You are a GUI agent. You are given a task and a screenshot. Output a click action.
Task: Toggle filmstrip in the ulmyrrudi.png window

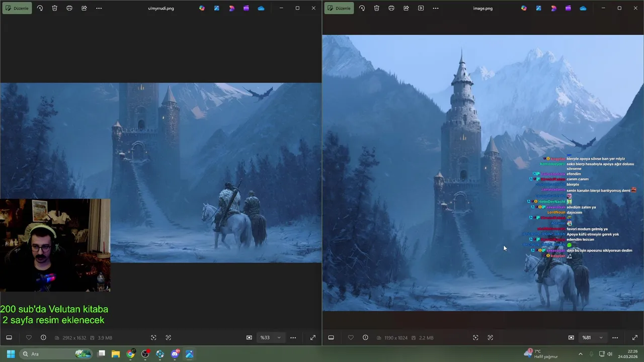tap(9, 337)
